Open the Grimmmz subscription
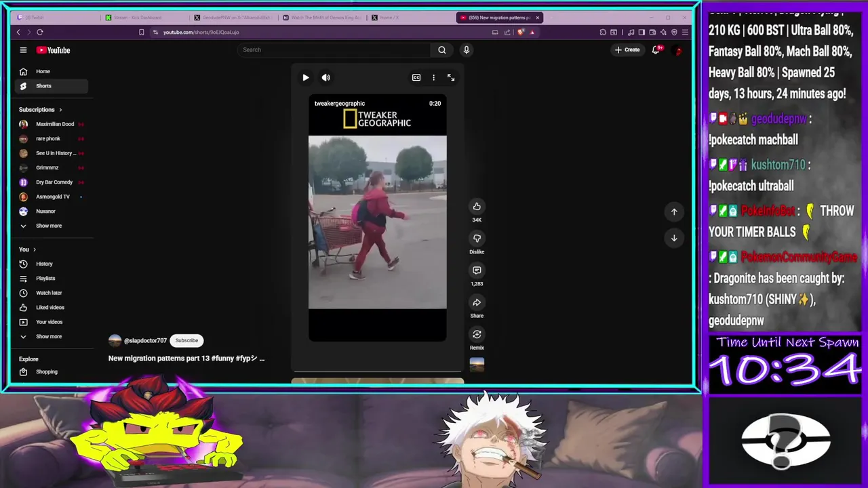 click(x=52, y=167)
